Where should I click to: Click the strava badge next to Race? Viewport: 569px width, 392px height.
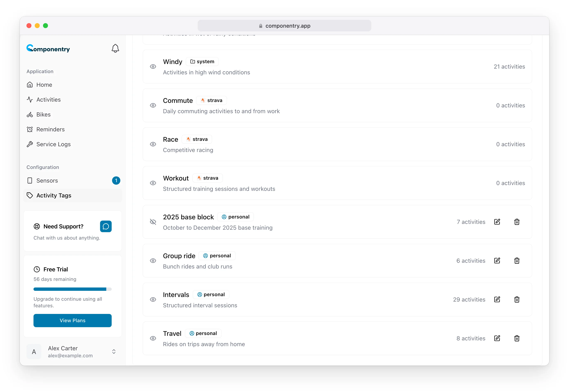click(197, 139)
